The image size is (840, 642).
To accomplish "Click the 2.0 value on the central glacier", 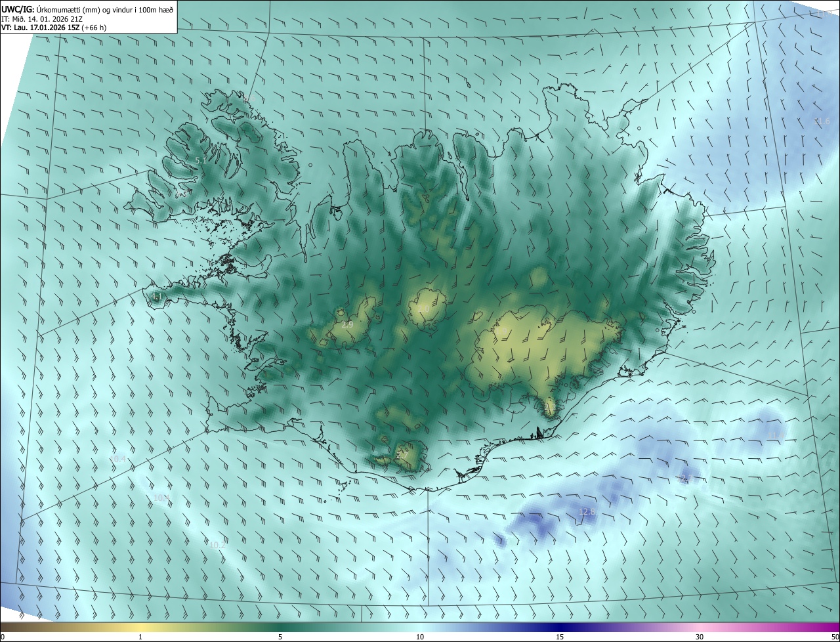I will 424,309.
